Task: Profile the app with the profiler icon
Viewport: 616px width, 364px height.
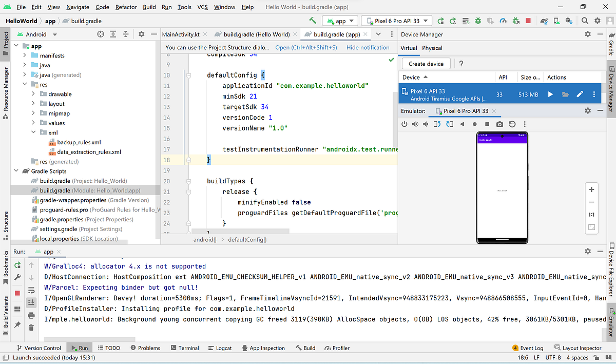Action: (502, 21)
